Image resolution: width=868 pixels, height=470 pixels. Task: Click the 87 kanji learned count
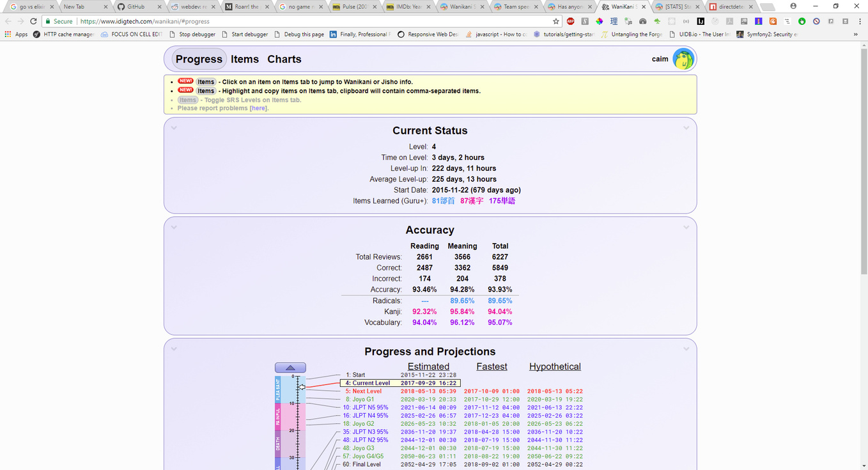pos(472,201)
